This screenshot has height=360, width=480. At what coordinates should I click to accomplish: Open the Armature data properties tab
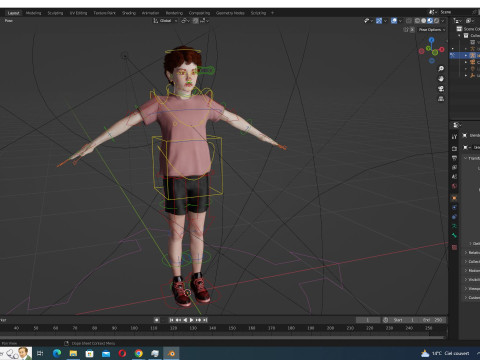point(454,226)
